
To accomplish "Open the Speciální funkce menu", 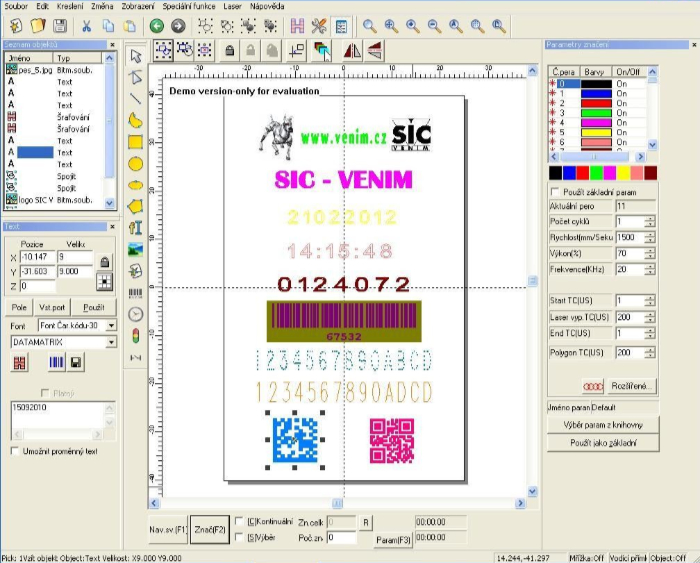I will pyautogui.click(x=190, y=6).
